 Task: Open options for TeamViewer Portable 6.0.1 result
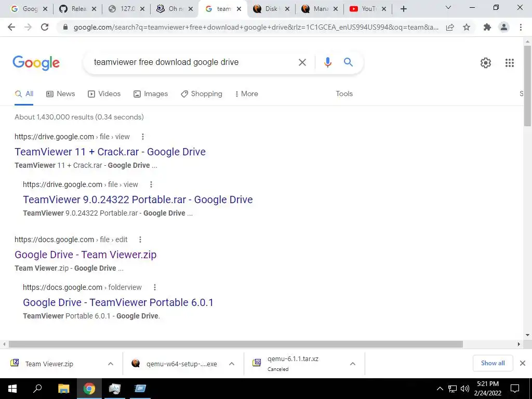tap(155, 287)
